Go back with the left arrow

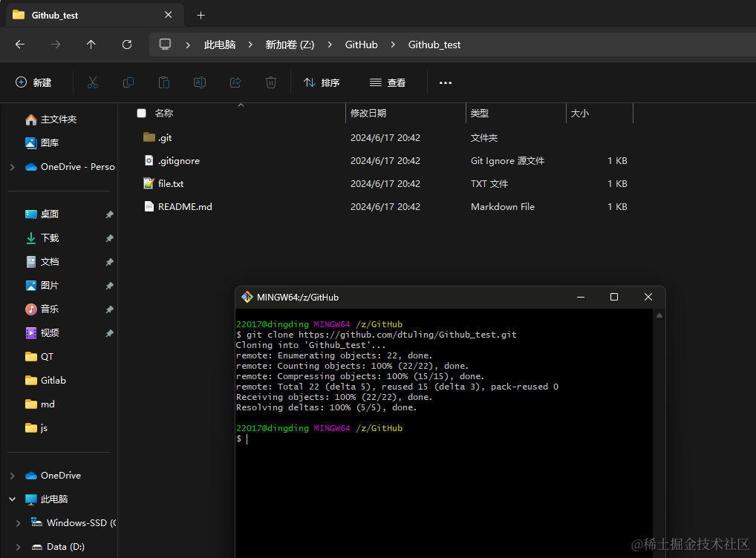click(20, 45)
